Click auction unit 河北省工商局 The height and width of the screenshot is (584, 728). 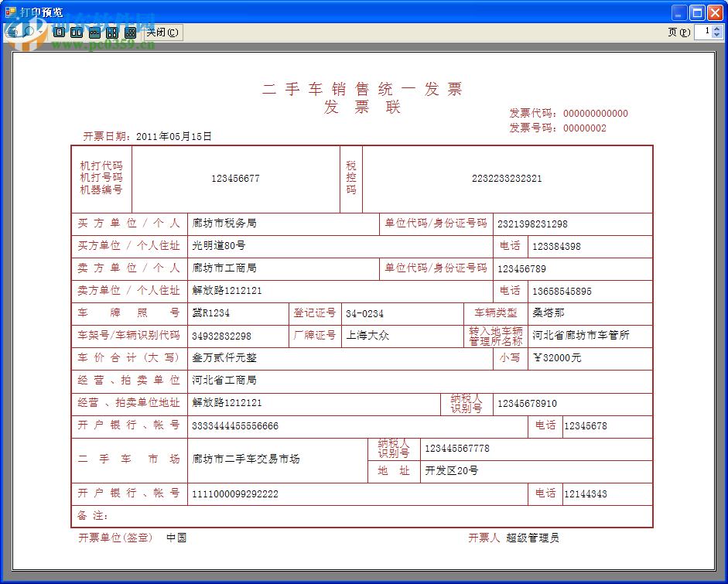(x=224, y=381)
